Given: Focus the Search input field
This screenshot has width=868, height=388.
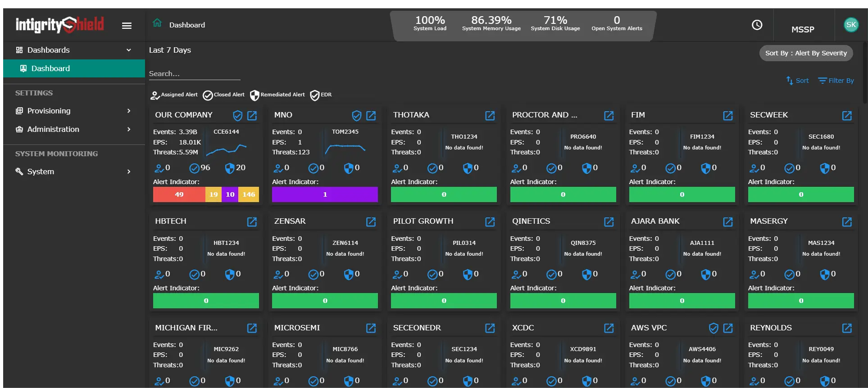Looking at the screenshot, I should point(195,74).
